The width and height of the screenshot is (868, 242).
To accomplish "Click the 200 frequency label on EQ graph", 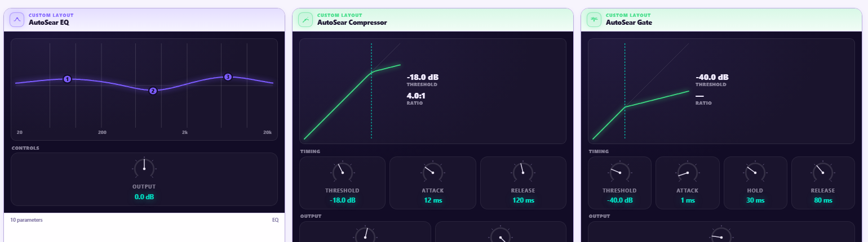I will [102, 133].
